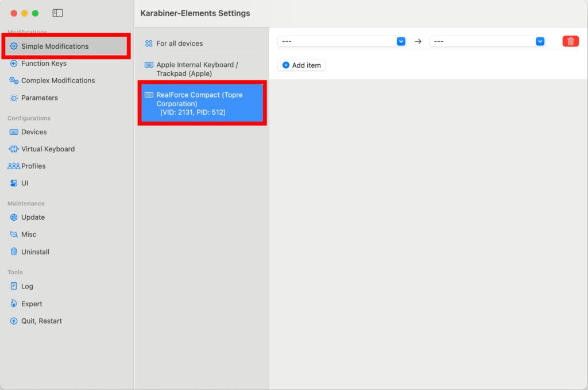This screenshot has width=588, height=390.
Task: Select RealForce Compact device entry
Action: pyautogui.click(x=199, y=103)
